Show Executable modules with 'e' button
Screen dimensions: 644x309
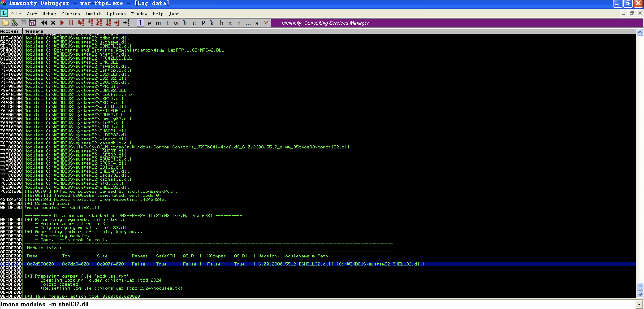(149, 23)
